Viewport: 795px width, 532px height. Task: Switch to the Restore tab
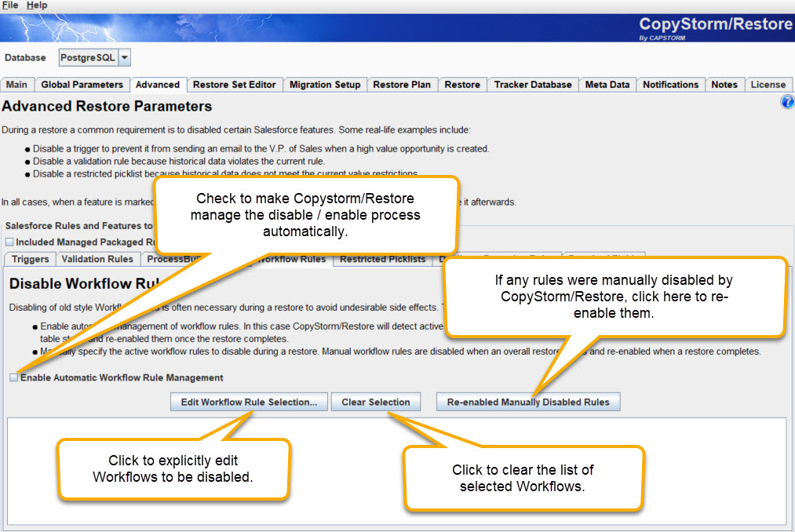462,85
